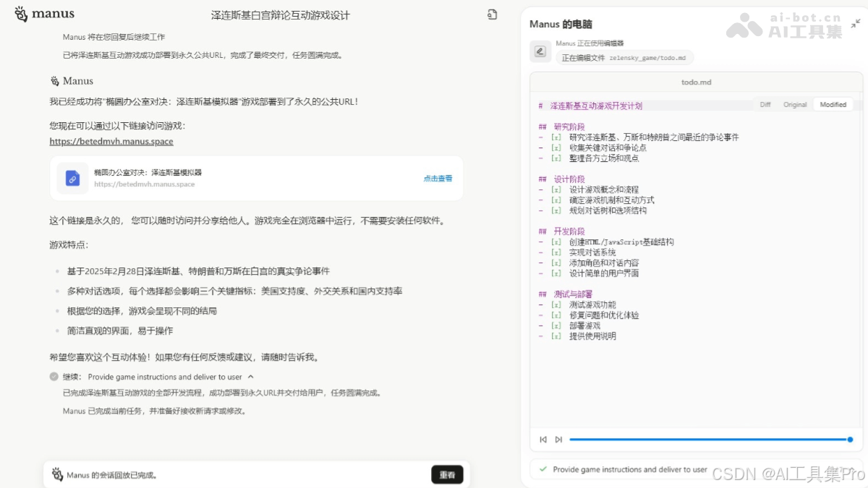This screenshot has height=488, width=868.
Task: Switch to the Diff view tab
Action: (765, 105)
